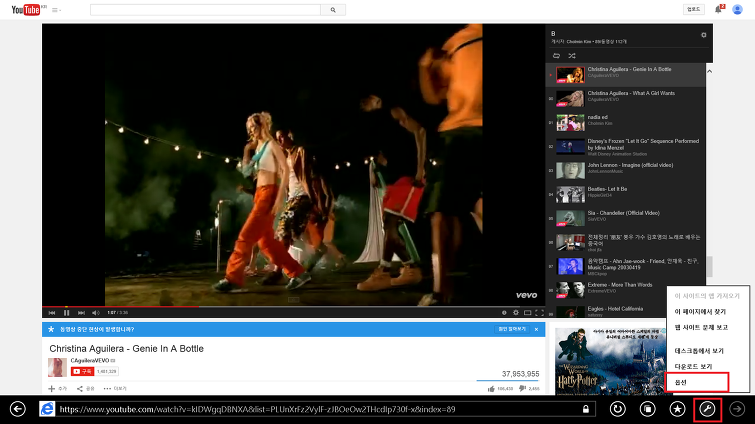Click the video title Genie In A Bottle
Image resolution: width=755 pixels, height=424 pixels.
[127, 348]
